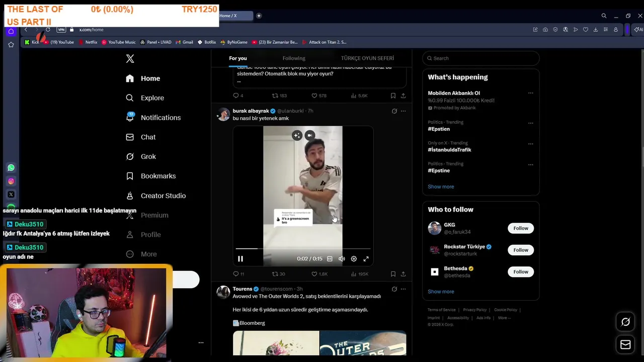
Task: Repost burak albayrak's post
Action: (x=278, y=274)
